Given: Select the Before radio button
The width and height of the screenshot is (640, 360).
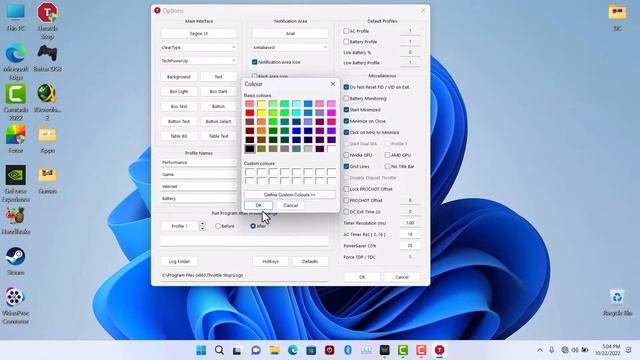Looking at the screenshot, I should tap(218, 226).
